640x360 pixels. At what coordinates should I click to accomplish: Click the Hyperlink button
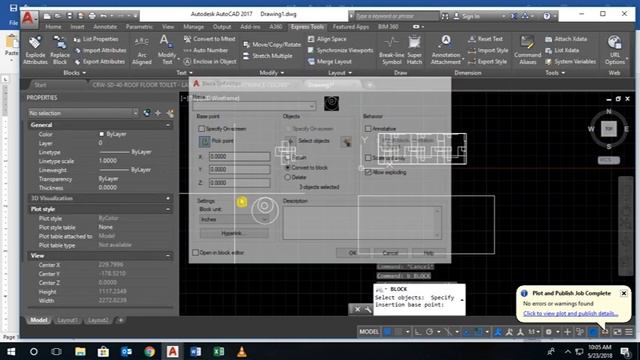pyautogui.click(x=234, y=233)
